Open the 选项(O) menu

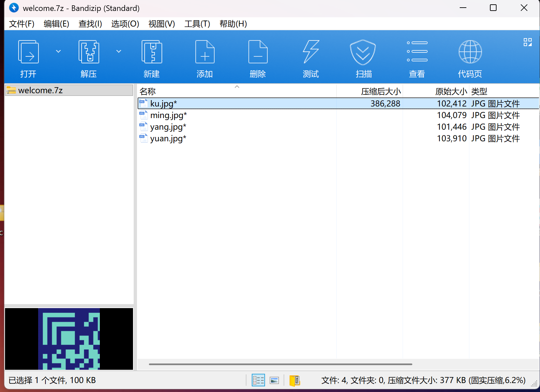125,24
